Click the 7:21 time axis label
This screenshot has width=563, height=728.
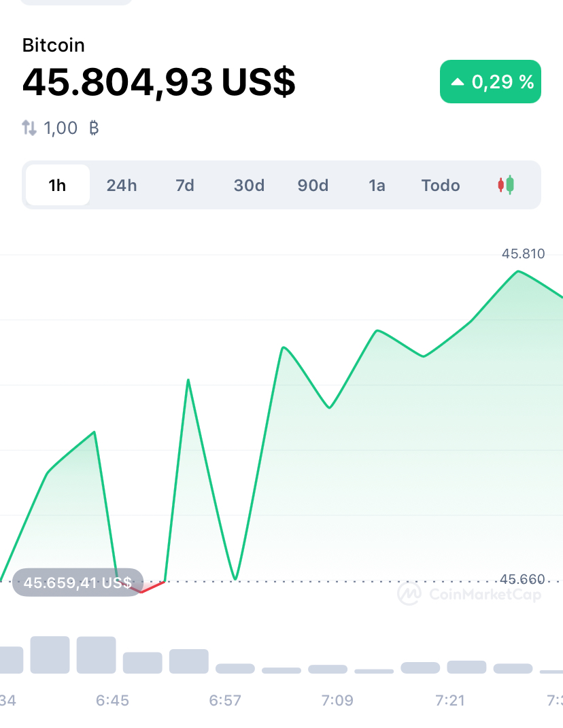pos(450,700)
